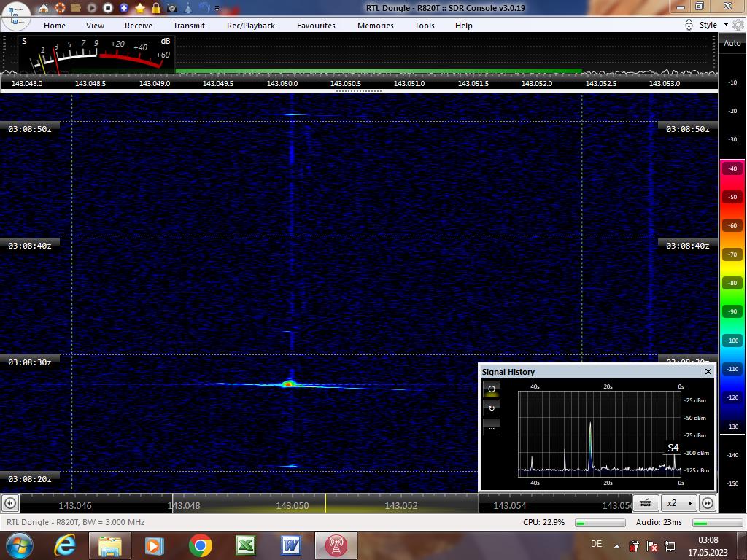Click the S-meter signal strength gauge

click(97, 54)
